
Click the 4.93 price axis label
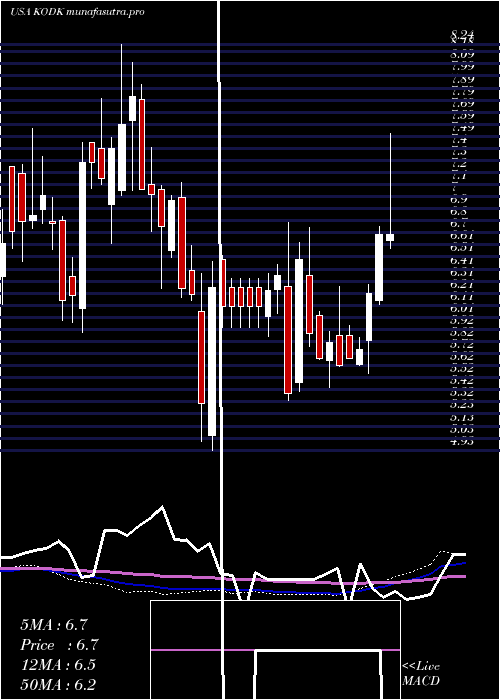(462, 442)
